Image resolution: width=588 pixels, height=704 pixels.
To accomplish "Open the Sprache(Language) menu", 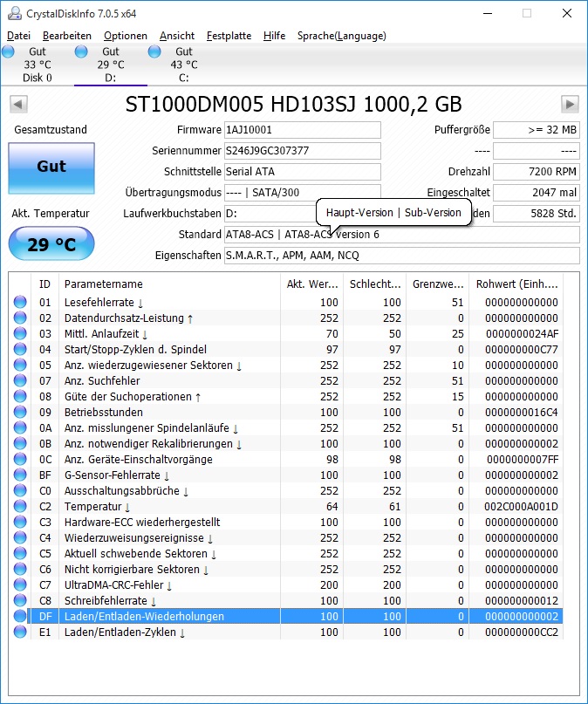I will coord(342,36).
